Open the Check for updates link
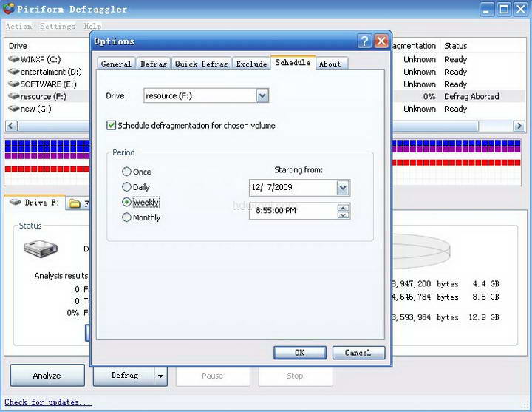532x412 pixels. tap(48, 402)
